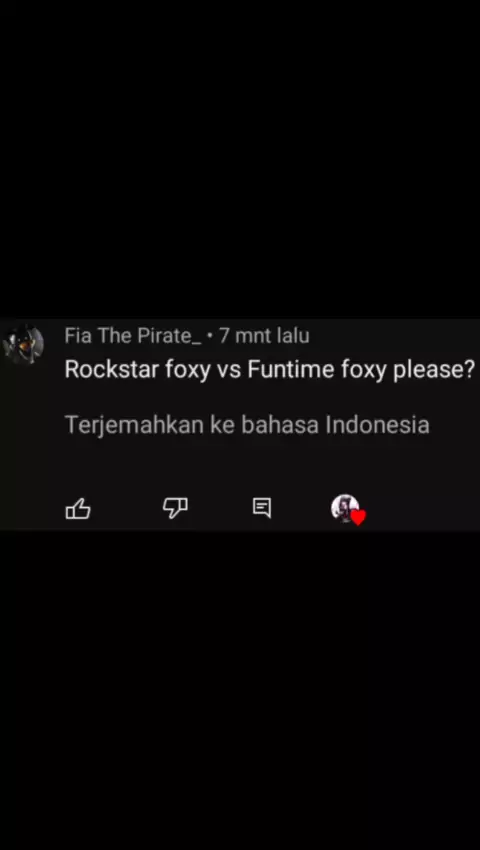Image resolution: width=480 pixels, height=850 pixels.
Task: Tap the red heart badge
Action: [x=359, y=517]
